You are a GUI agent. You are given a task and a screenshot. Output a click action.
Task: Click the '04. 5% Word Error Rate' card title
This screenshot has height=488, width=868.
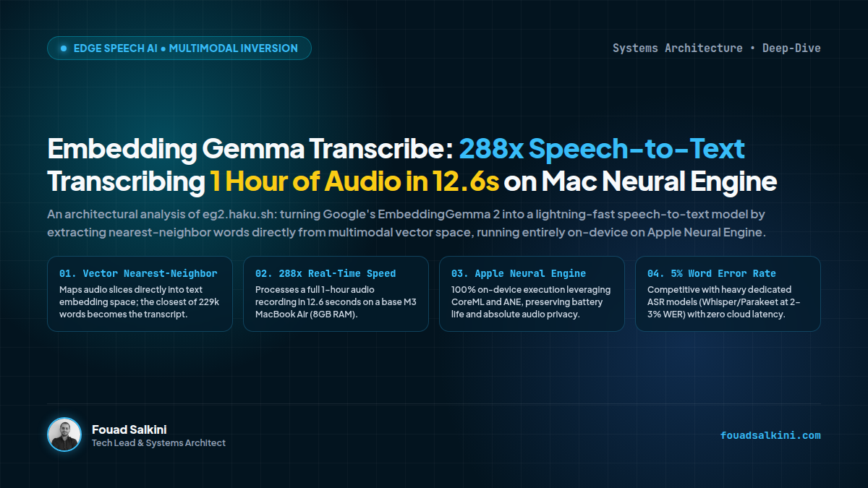click(x=711, y=273)
